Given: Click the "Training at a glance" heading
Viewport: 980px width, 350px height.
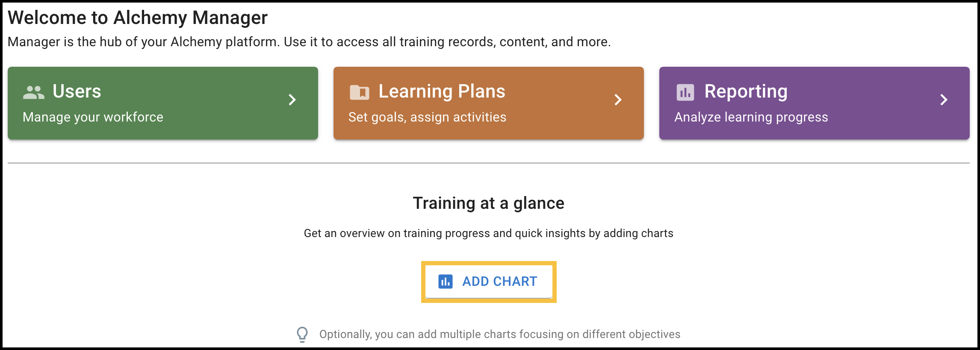Looking at the screenshot, I should 488,203.
